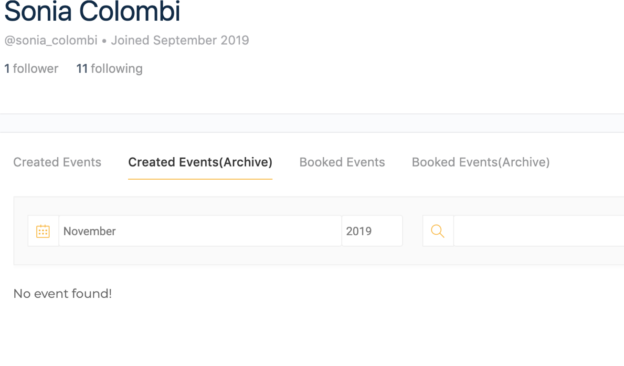Screen dimensions: 624x366
Task: Click the gray divider band under the profile header
Action: click(x=312, y=123)
